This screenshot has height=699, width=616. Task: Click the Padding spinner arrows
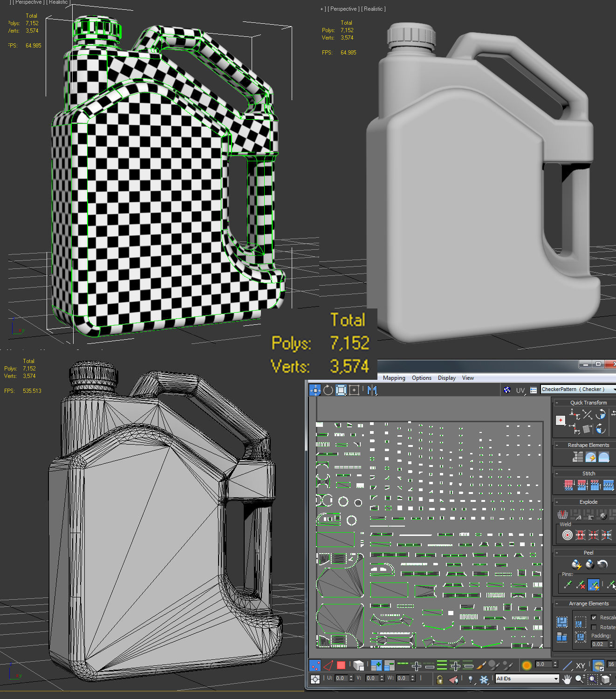point(611,644)
